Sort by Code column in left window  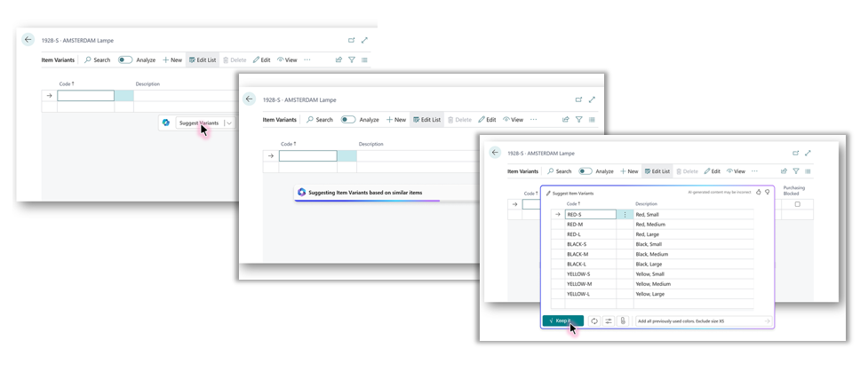(67, 84)
